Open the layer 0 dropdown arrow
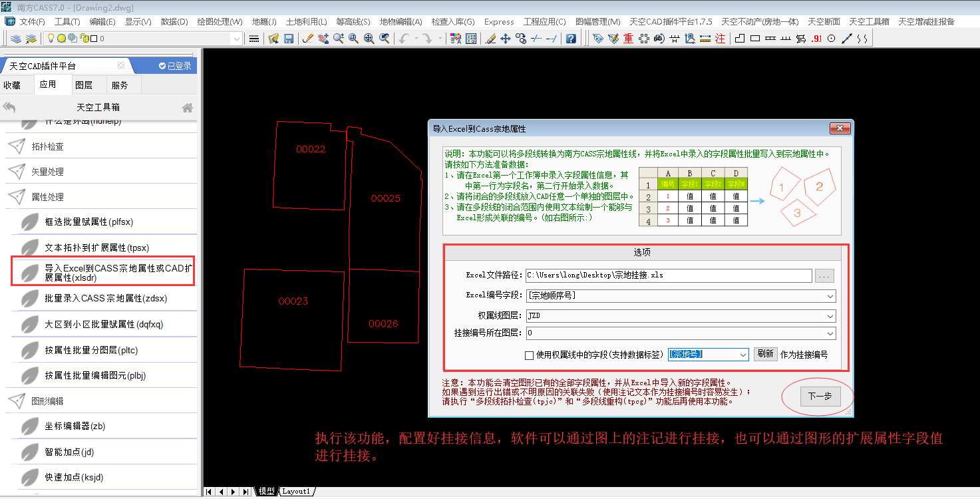Screen dimensions: 980x499 coord(236,39)
